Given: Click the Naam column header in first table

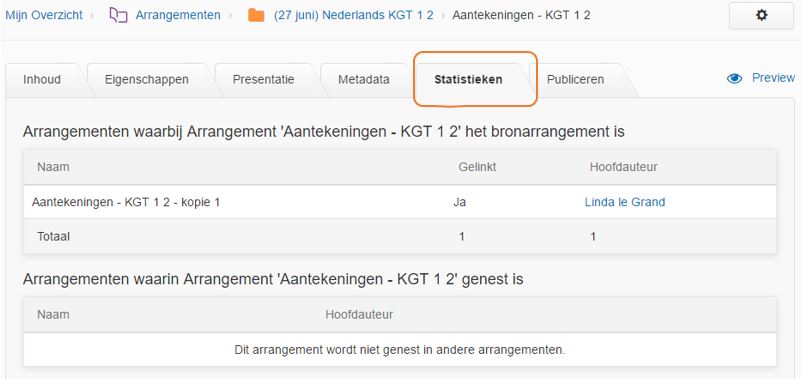Looking at the screenshot, I should coord(53,167).
